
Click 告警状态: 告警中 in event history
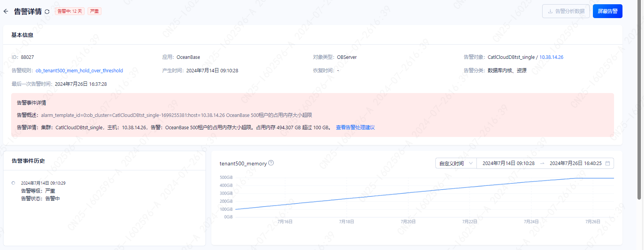[x=40, y=198]
